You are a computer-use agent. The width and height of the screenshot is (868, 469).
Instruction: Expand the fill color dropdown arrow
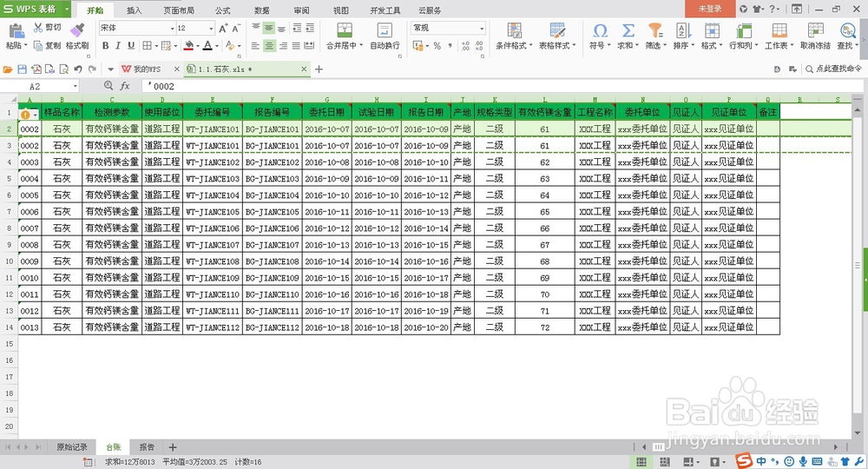198,46
